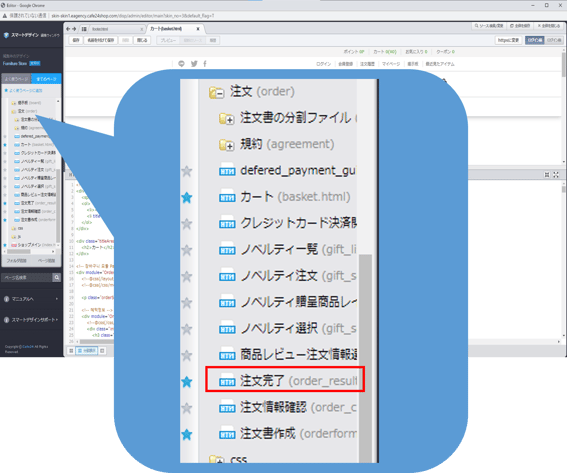Close the first editor tab left of basket.html
The width and height of the screenshot is (567, 473).
click(x=141, y=29)
